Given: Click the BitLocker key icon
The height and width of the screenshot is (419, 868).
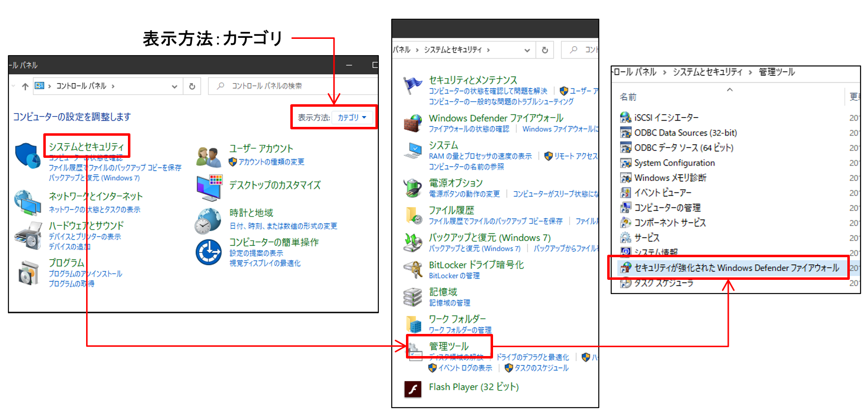Looking at the screenshot, I should 413,269.
